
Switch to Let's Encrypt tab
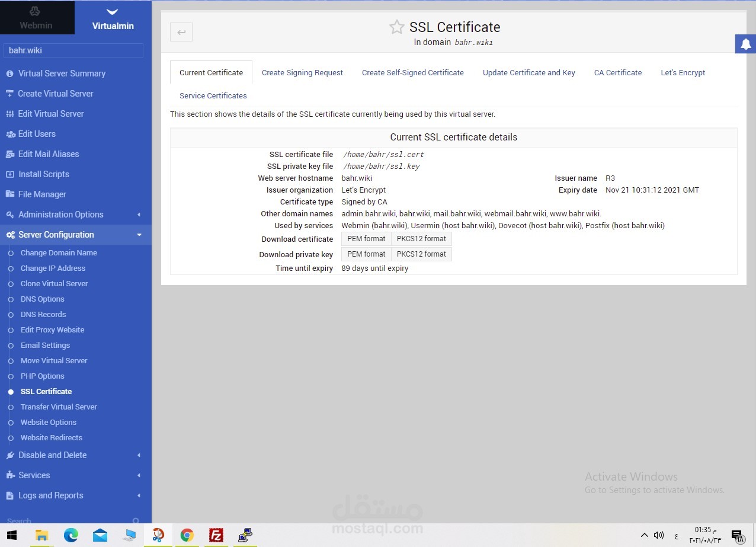click(x=683, y=72)
